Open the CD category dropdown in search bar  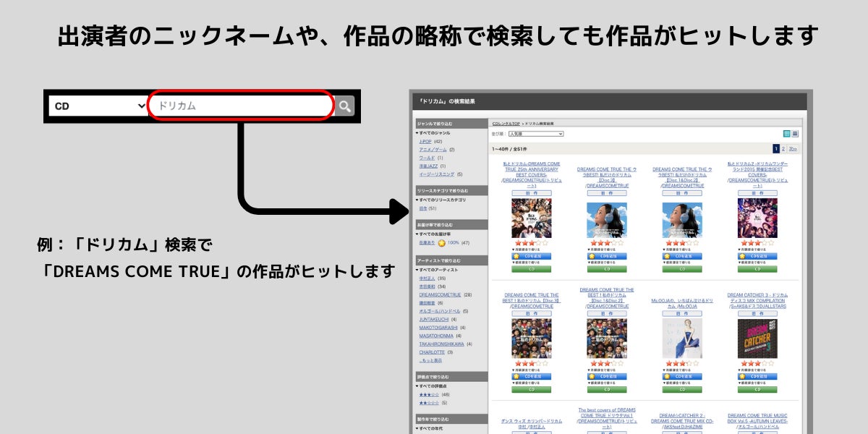99,106
